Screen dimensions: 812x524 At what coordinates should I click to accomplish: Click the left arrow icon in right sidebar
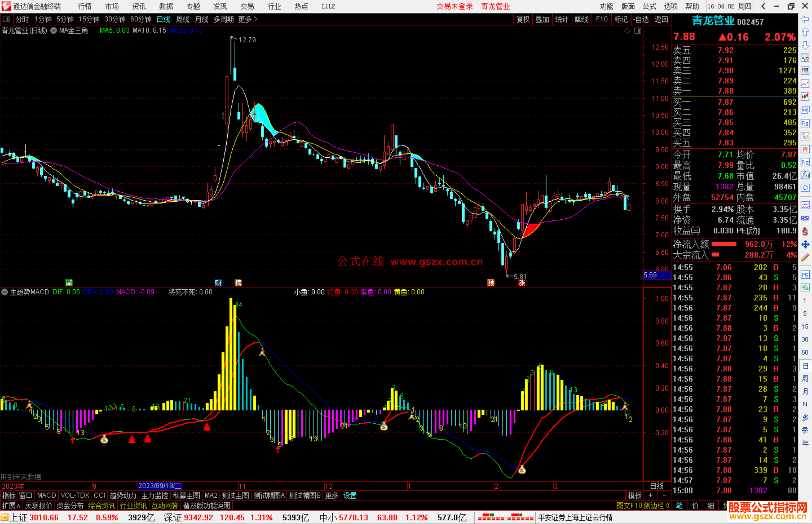click(x=805, y=19)
